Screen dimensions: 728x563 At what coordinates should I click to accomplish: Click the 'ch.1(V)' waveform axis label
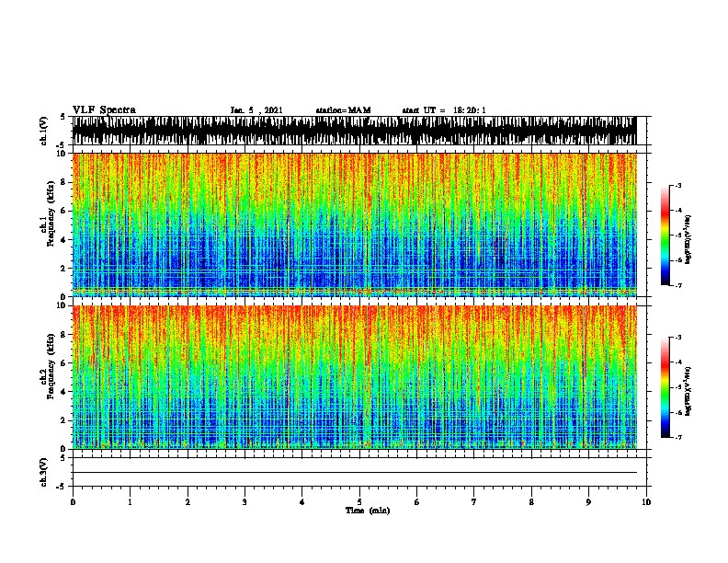(x=43, y=131)
